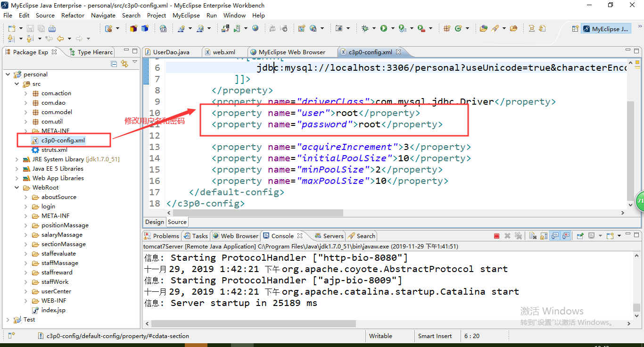Click the Previous Annotation toolbar icon
Image resolution: width=644 pixels, height=347 pixels.
29,39
